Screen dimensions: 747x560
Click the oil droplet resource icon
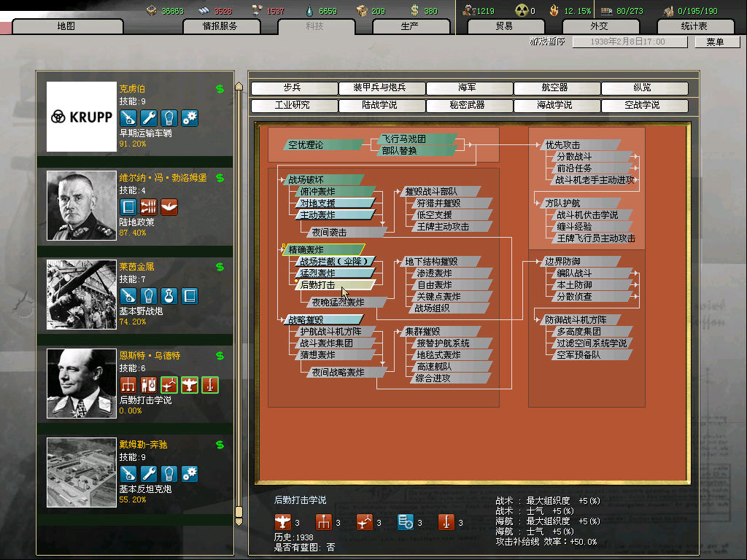[311, 11]
